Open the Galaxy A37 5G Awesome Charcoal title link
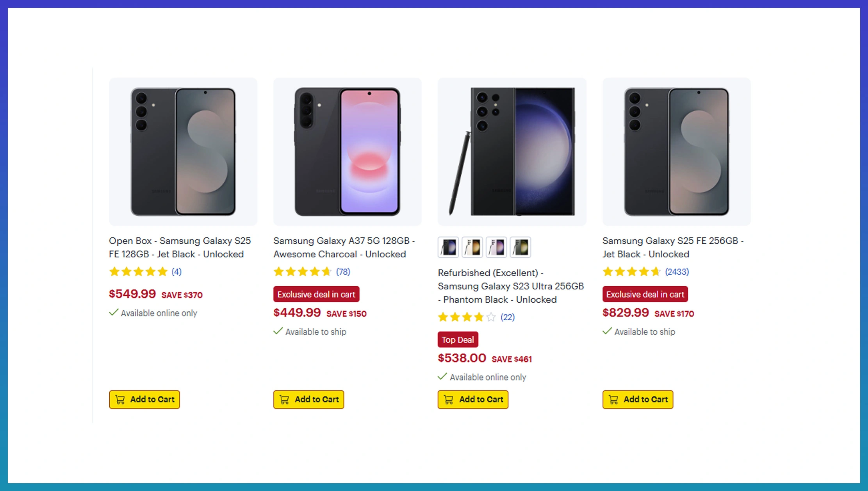 pos(344,248)
